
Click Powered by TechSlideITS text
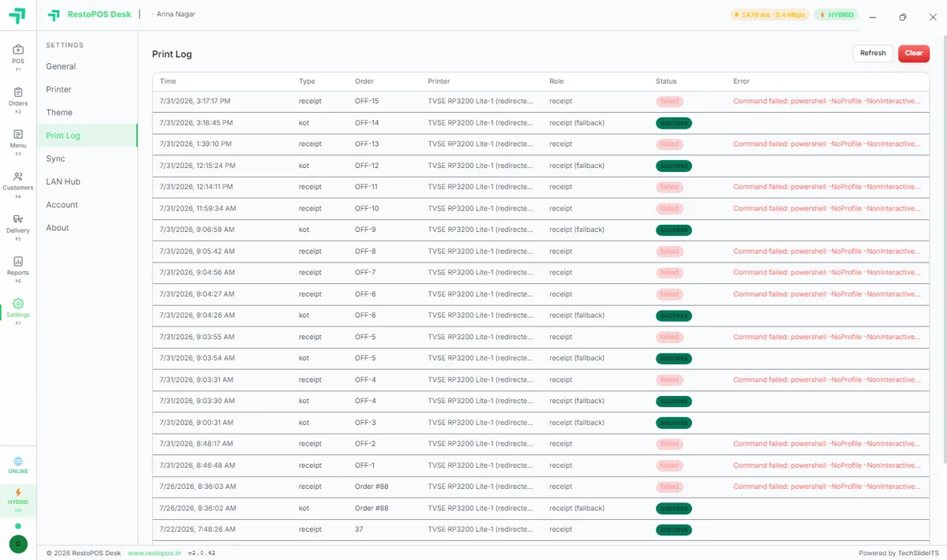click(x=899, y=553)
